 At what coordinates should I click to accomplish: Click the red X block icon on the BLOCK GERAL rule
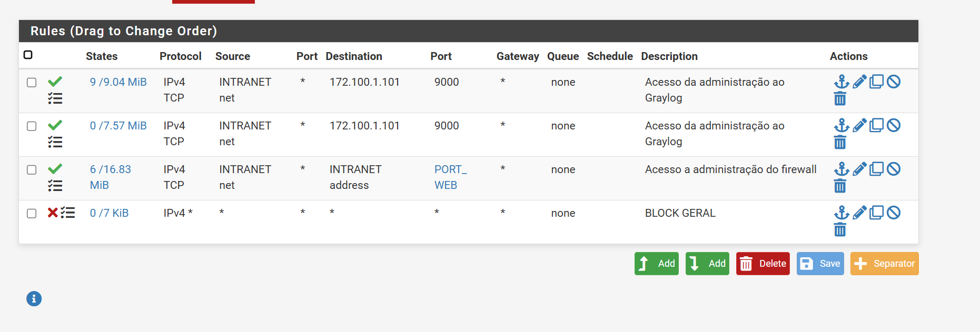point(53,213)
